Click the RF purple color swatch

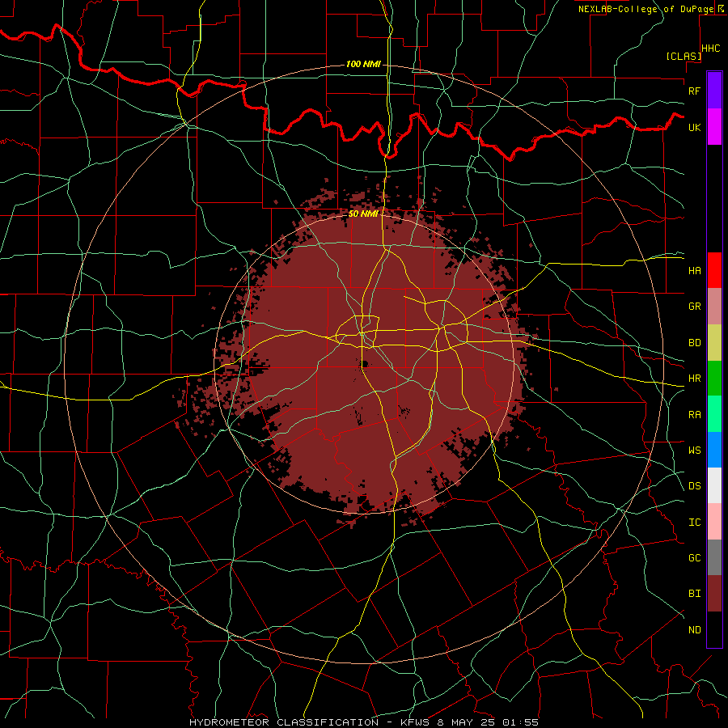714,91
